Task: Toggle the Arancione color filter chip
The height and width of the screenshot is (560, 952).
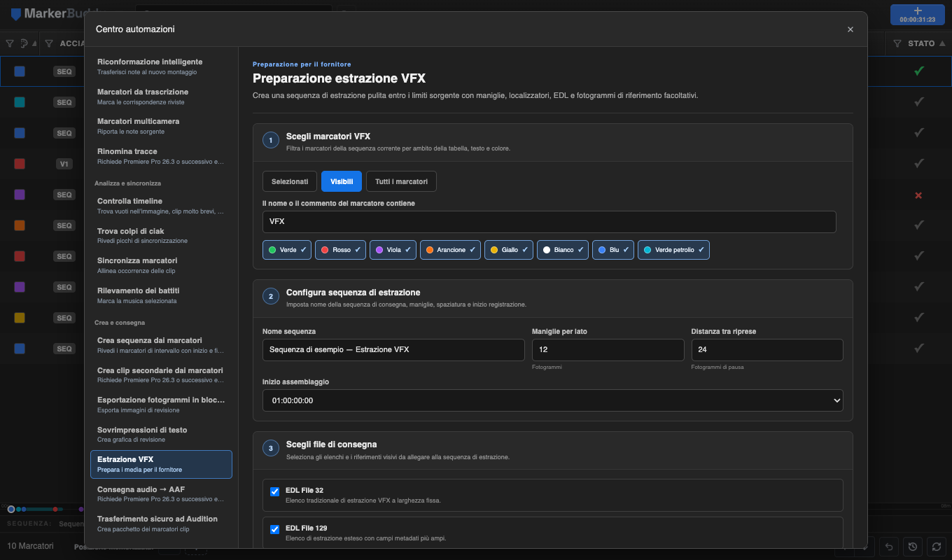Action: tap(451, 250)
